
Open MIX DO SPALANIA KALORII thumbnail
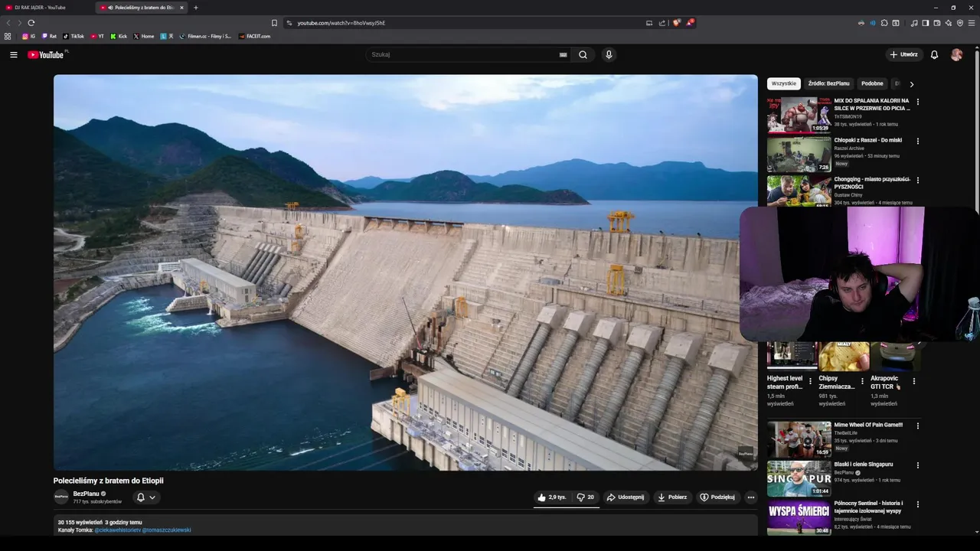click(799, 115)
